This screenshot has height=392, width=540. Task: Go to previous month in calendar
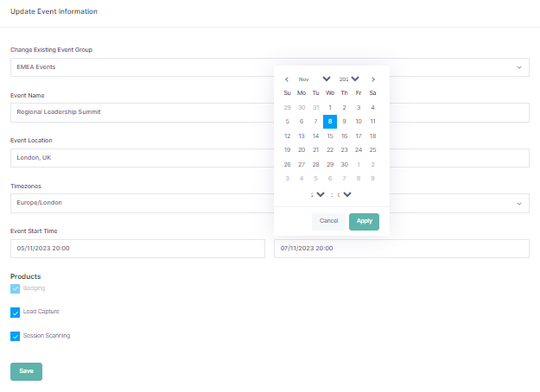pyautogui.click(x=287, y=79)
